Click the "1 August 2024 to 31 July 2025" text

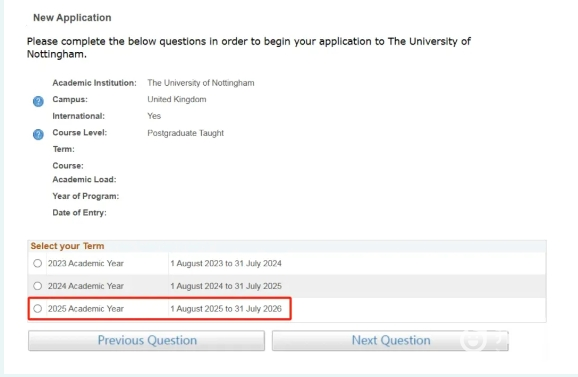point(226,286)
